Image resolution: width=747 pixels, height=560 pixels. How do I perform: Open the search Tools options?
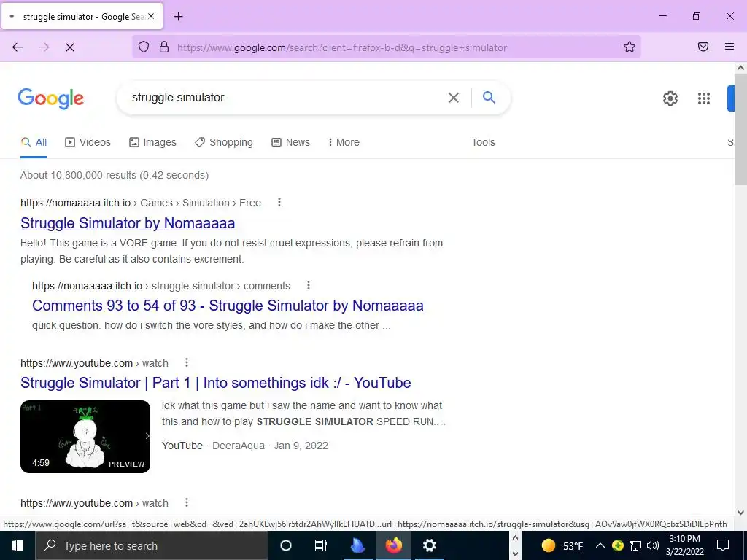(x=483, y=142)
